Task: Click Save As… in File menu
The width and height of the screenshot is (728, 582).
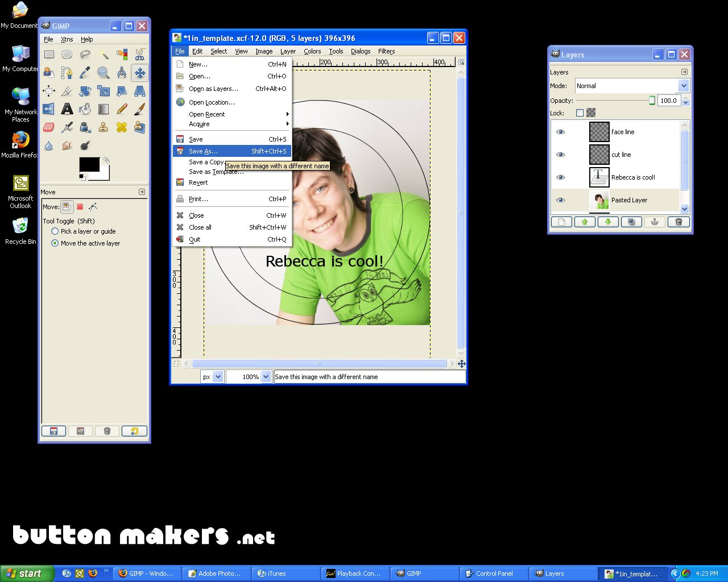Action: tap(233, 151)
